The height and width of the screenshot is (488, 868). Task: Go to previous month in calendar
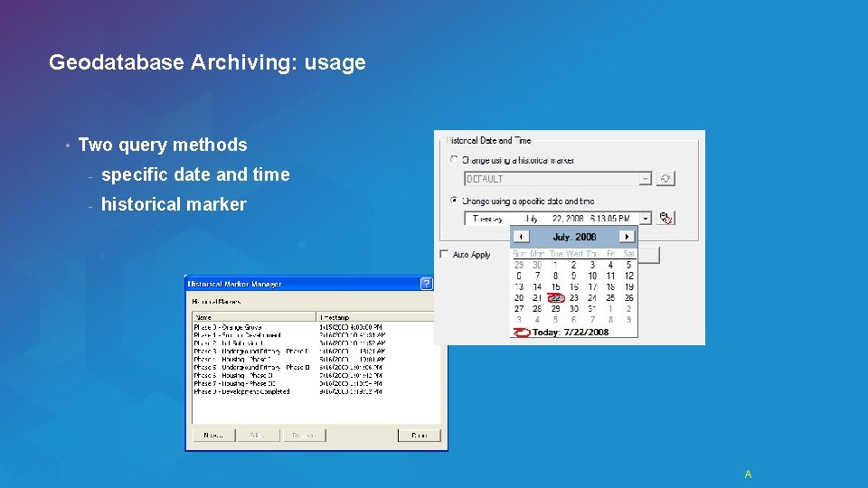tap(521, 236)
